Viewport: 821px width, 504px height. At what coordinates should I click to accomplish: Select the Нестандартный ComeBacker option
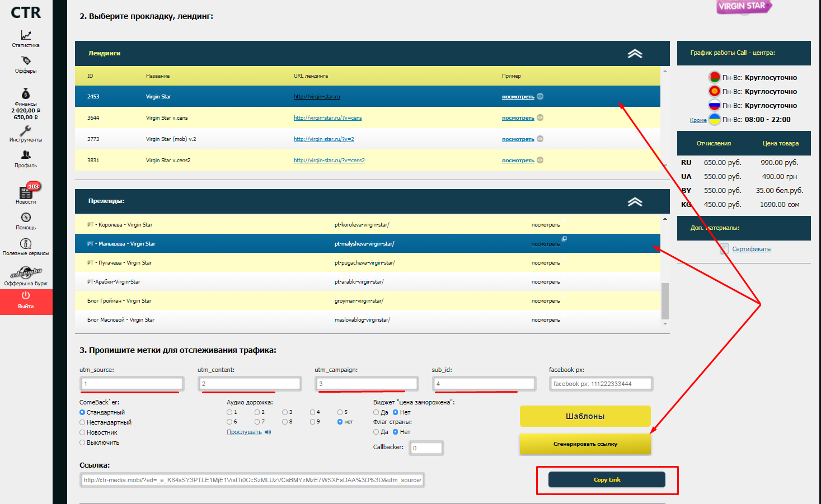(82, 422)
